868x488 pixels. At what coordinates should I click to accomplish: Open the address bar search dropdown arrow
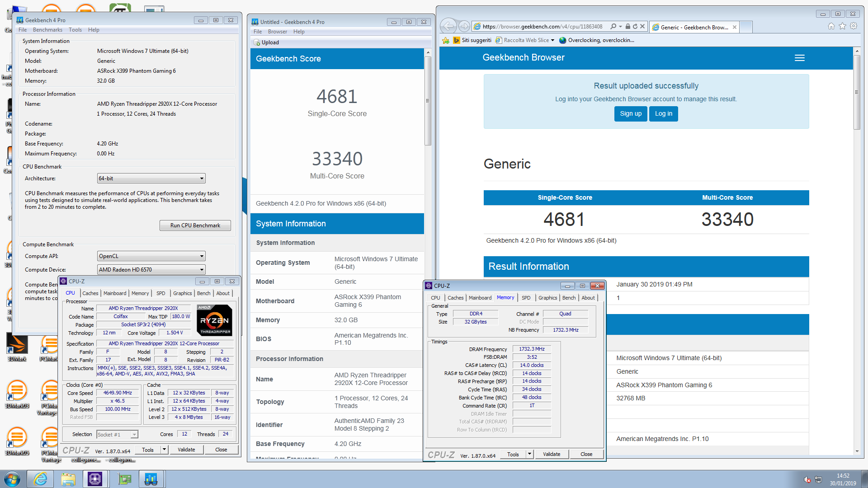click(x=620, y=27)
